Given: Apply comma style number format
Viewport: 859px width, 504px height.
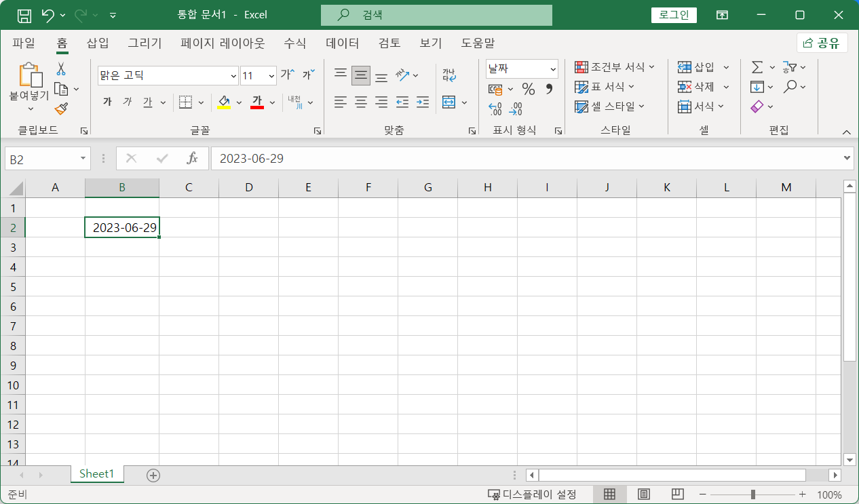Looking at the screenshot, I should click(549, 89).
